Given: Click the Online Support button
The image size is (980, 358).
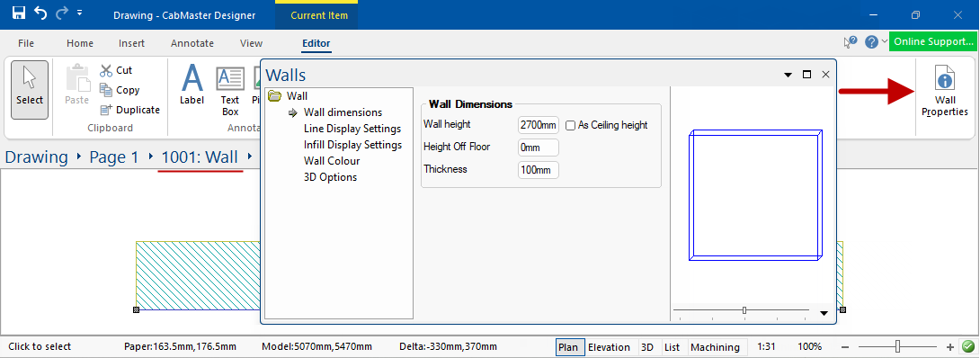Looking at the screenshot, I should point(933,42).
